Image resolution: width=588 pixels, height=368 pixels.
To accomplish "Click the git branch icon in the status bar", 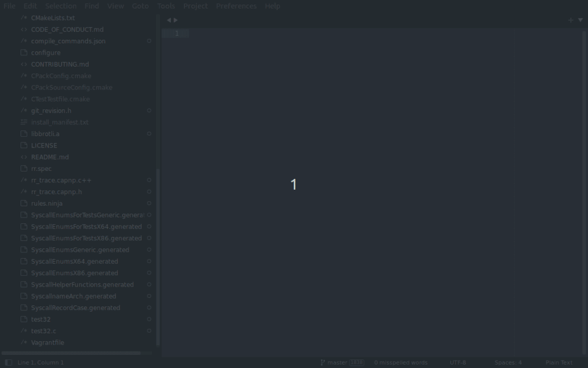I will pyautogui.click(x=322, y=362).
